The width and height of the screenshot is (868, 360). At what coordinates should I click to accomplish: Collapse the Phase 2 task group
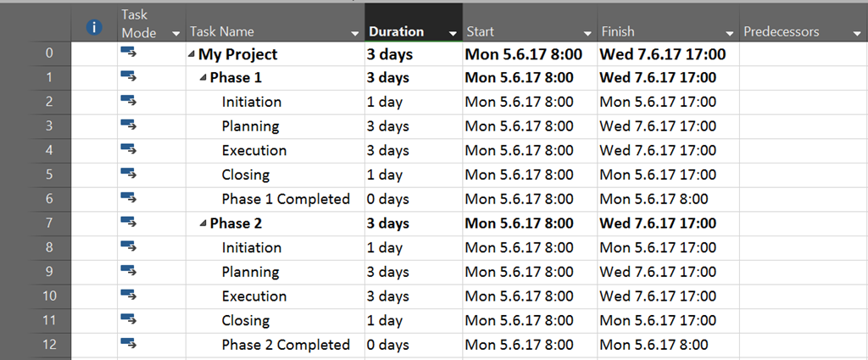coord(203,224)
